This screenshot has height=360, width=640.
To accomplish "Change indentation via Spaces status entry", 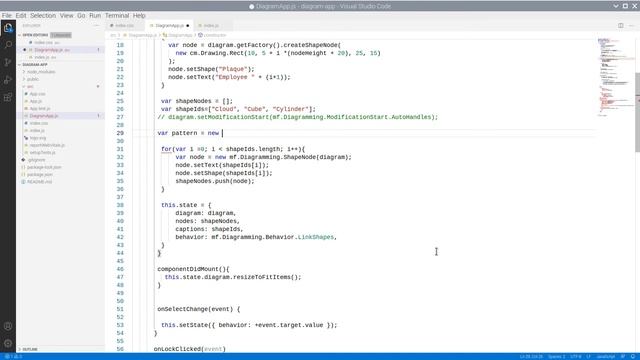I will 557,357.
